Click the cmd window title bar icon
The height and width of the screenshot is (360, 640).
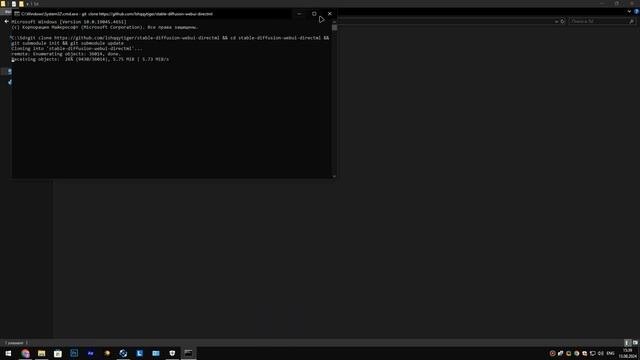[x=17, y=13]
